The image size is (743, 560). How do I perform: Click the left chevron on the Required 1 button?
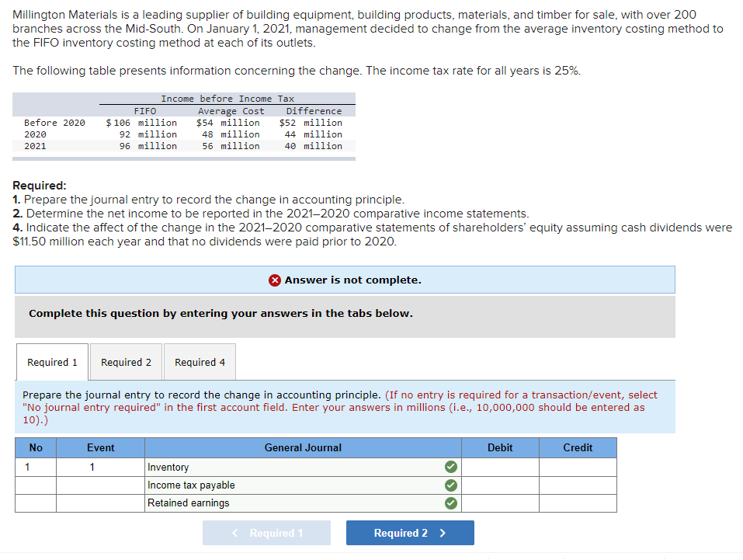[x=234, y=533]
